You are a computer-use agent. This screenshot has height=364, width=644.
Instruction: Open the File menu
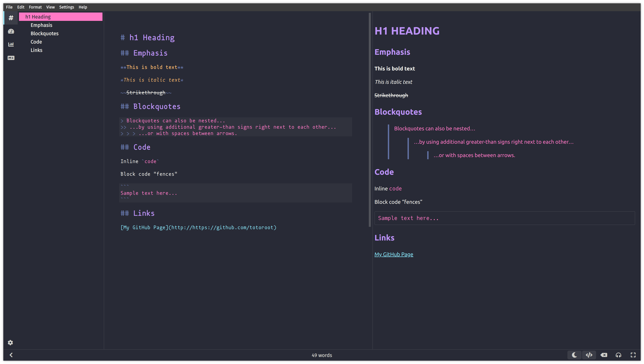pyautogui.click(x=9, y=7)
